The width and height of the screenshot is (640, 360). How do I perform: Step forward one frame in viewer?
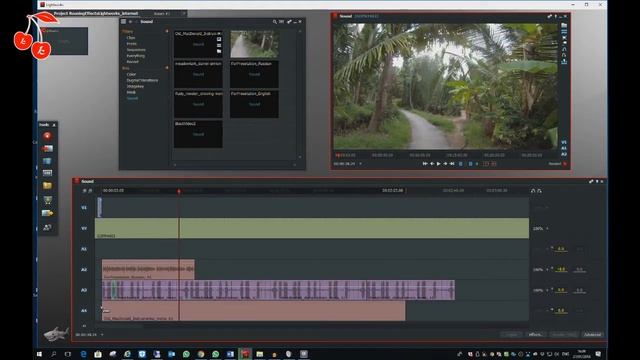point(445,164)
